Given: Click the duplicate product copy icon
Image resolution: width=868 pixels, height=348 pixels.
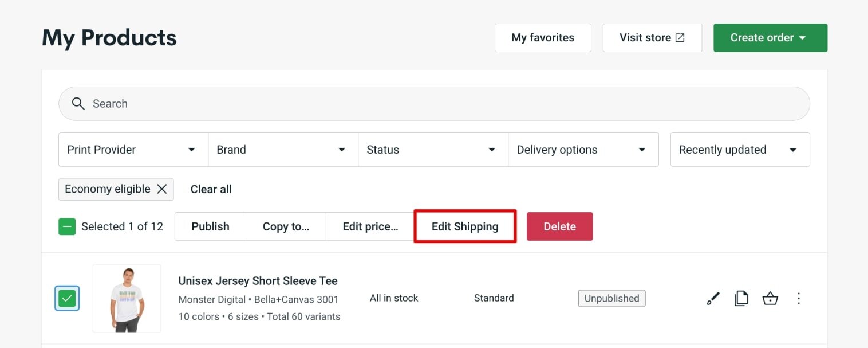Looking at the screenshot, I should tap(741, 298).
